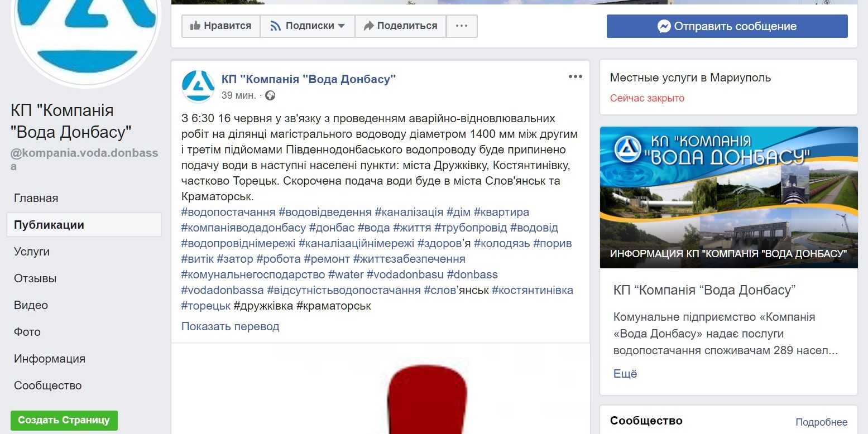Click the Поделиться share arrow button
The width and height of the screenshot is (868, 434).
(400, 26)
